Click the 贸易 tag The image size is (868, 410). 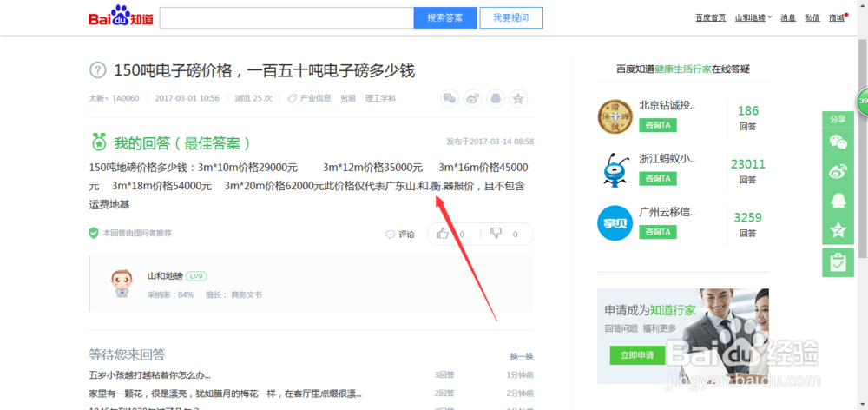(348, 98)
